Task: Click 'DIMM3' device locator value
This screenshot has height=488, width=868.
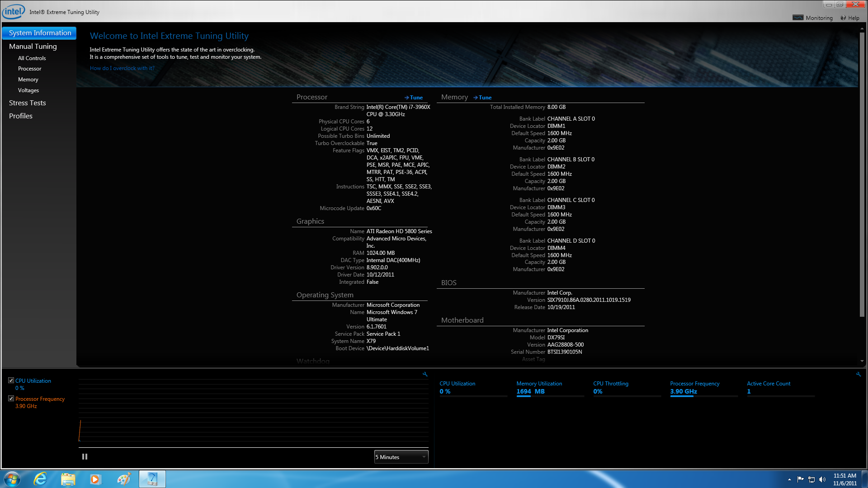Action: tap(556, 207)
